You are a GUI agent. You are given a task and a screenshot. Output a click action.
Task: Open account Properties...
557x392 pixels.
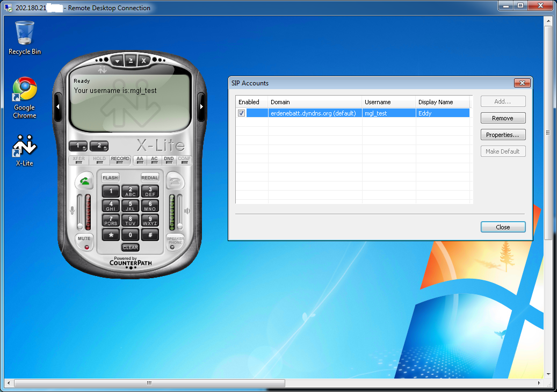click(x=503, y=135)
